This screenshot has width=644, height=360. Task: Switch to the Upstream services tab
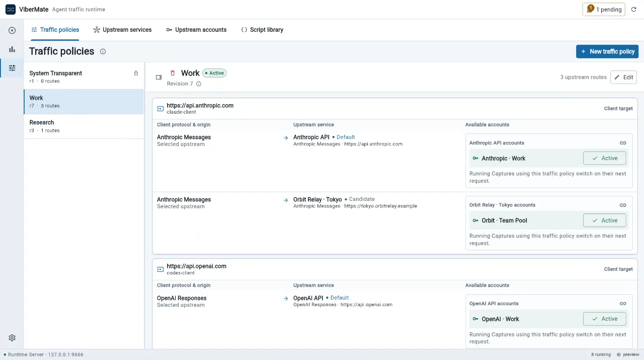click(x=122, y=30)
